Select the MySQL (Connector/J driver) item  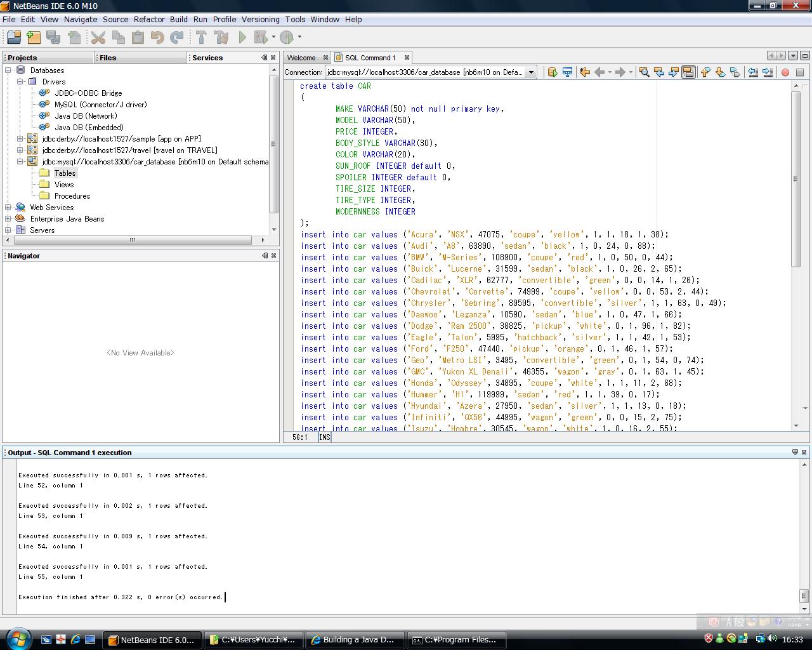(100, 105)
